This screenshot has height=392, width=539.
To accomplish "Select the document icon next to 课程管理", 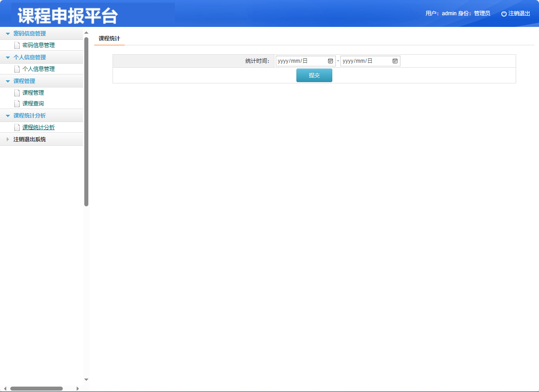I will [x=17, y=92].
